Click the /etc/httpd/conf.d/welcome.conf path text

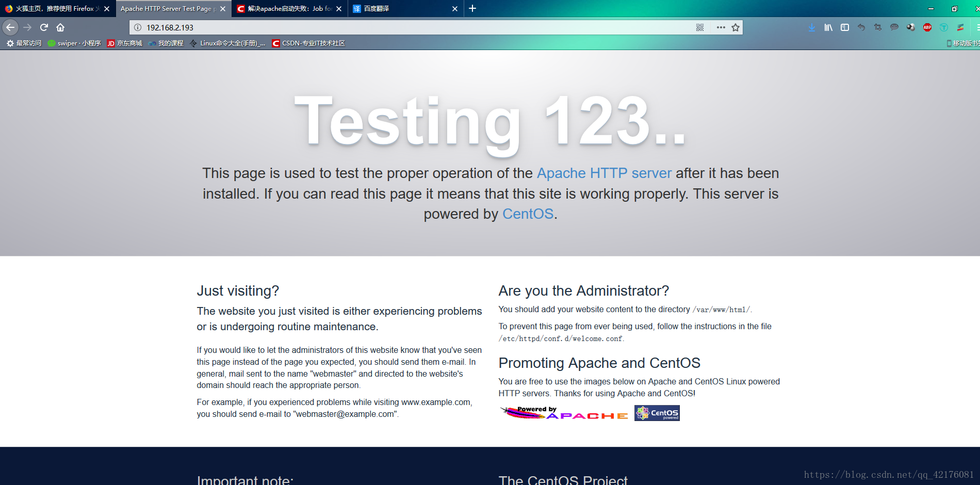point(561,338)
